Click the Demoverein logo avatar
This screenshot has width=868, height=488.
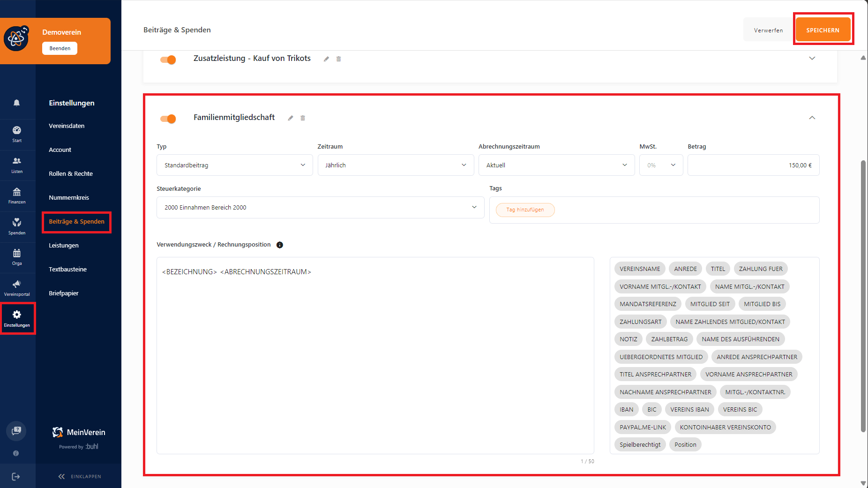tap(16, 39)
